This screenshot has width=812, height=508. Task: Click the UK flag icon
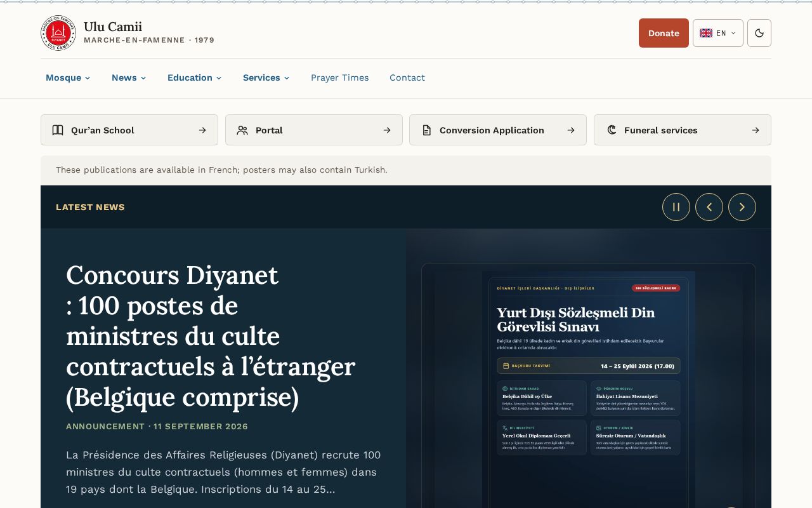706,33
